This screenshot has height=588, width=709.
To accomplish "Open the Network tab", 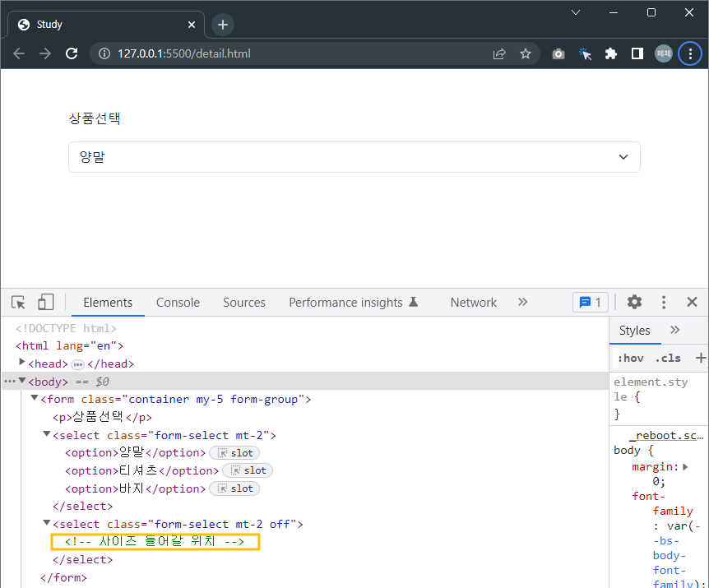I will pos(474,303).
